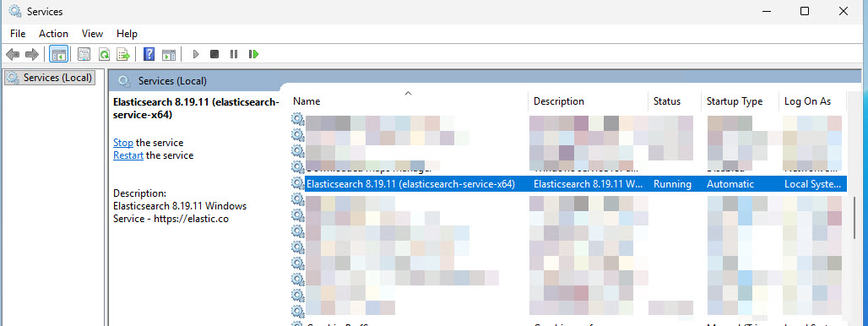Image resolution: width=868 pixels, height=326 pixels.
Task: Sort by Name column header
Action: tap(409, 101)
